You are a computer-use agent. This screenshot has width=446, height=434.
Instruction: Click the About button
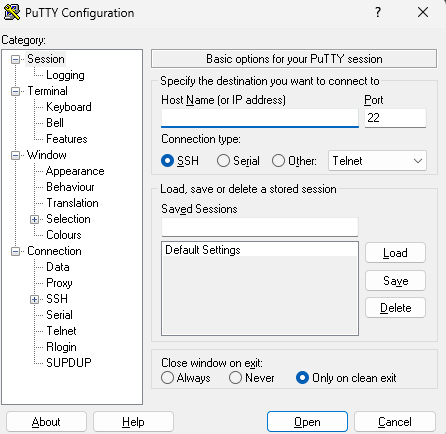point(46,422)
